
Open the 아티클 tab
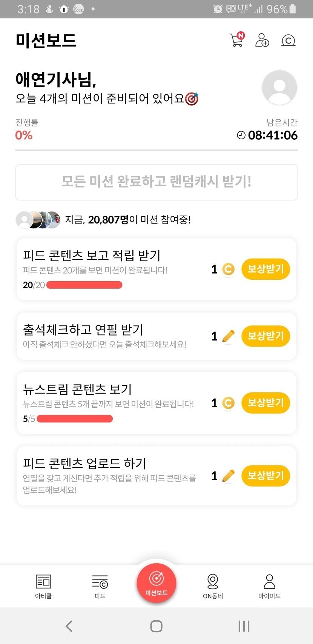[x=43, y=586]
